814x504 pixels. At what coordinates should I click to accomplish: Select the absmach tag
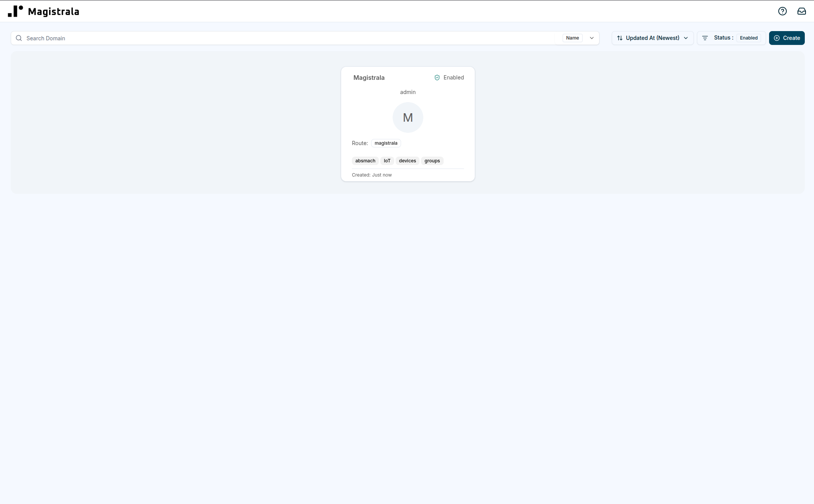pos(365,160)
